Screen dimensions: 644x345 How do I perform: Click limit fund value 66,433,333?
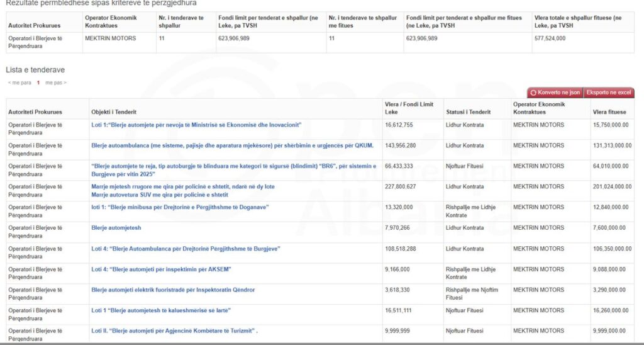click(399, 166)
